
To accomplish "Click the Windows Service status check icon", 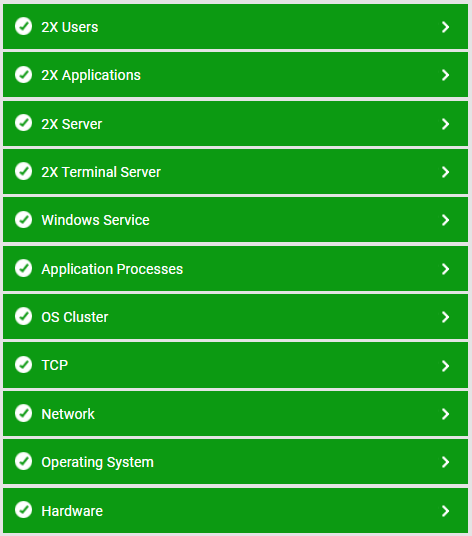I will [24, 219].
